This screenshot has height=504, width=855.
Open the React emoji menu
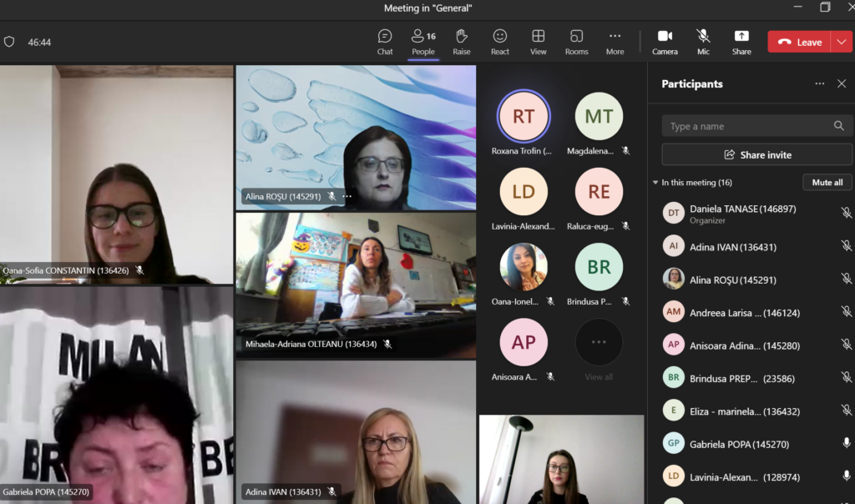(500, 42)
